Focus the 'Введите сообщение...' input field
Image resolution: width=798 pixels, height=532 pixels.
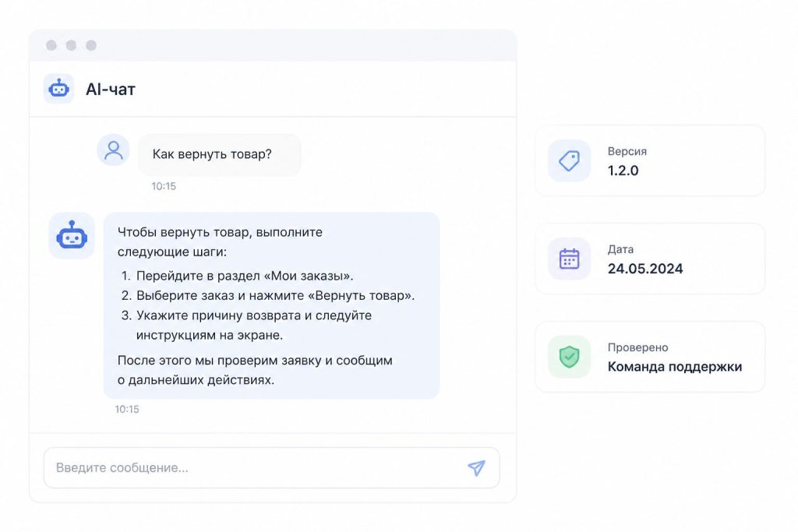pyautogui.click(x=272, y=468)
